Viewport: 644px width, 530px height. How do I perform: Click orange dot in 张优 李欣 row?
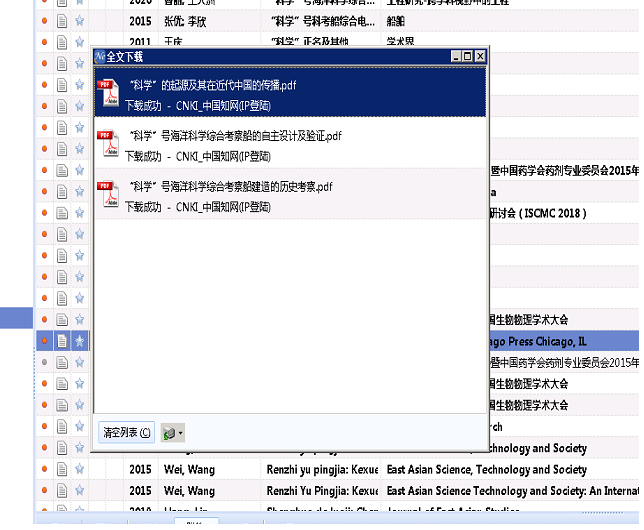[x=44, y=21]
